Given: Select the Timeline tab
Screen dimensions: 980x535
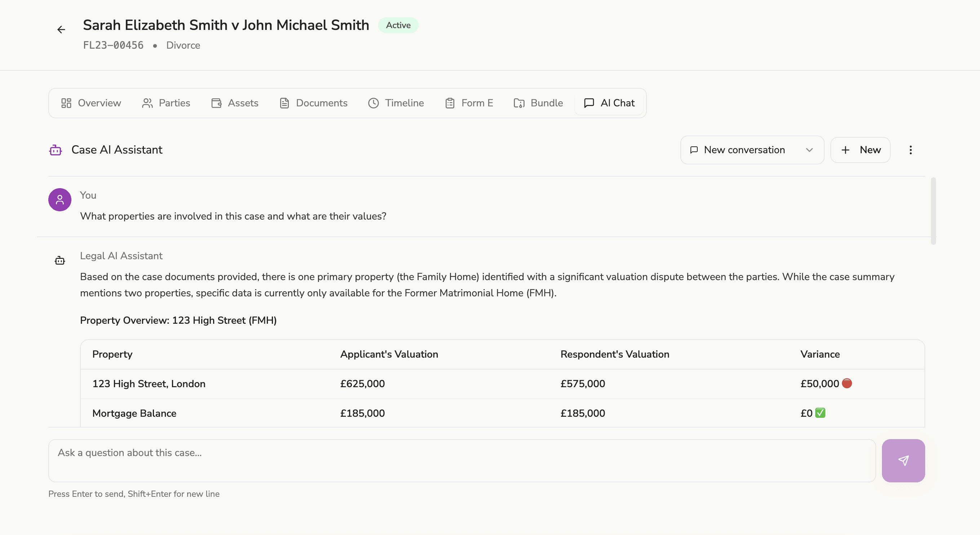Looking at the screenshot, I should (x=396, y=103).
